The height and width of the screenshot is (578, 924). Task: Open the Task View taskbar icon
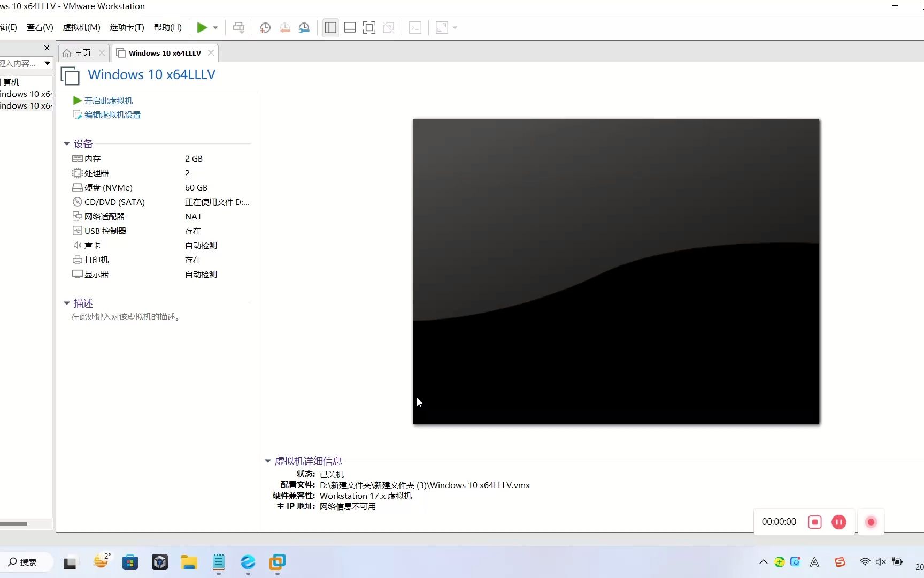pos(70,562)
